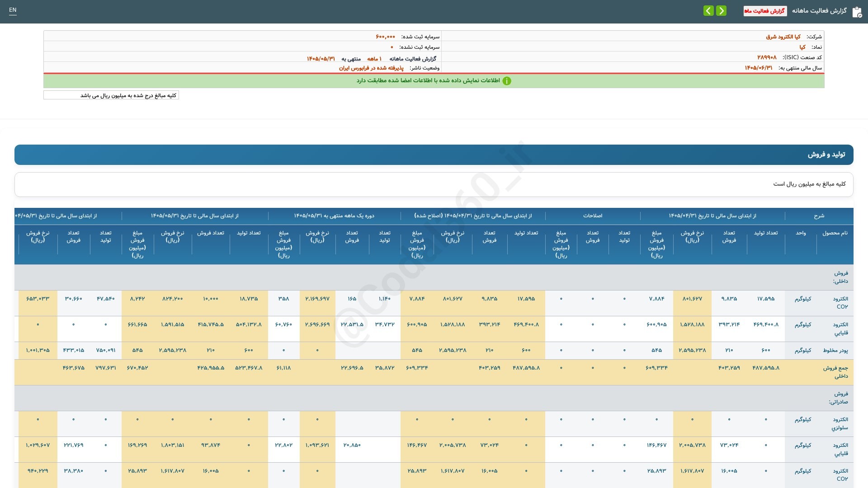Open the red 'گزارش فعالیت ماه' sheet selector
868x488 pixels.
click(765, 11)
